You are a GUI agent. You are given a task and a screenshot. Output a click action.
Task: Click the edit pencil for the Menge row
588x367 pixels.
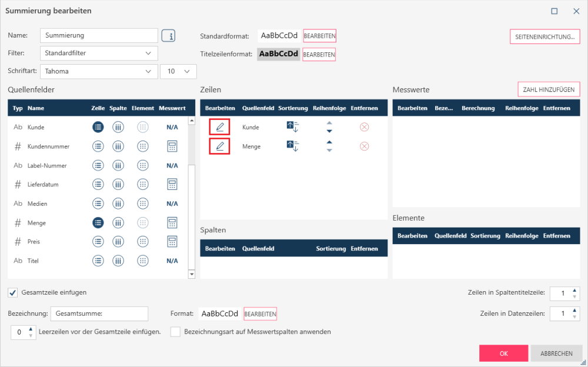click(220, 146)
